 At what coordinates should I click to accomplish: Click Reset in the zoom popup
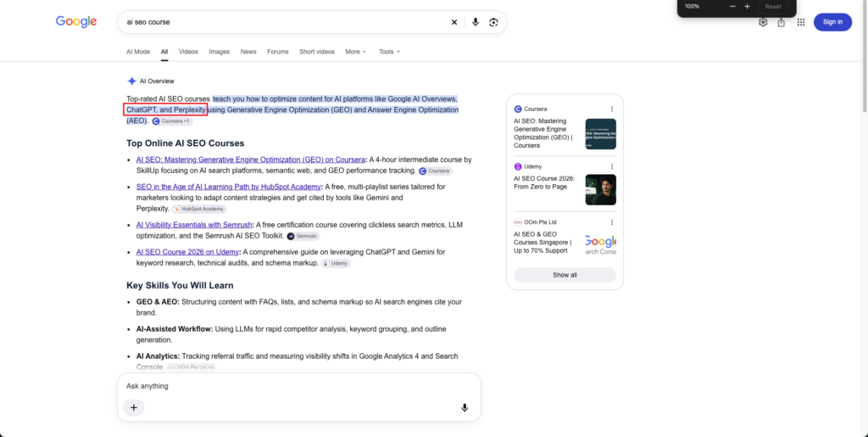[x=773, y=7]
